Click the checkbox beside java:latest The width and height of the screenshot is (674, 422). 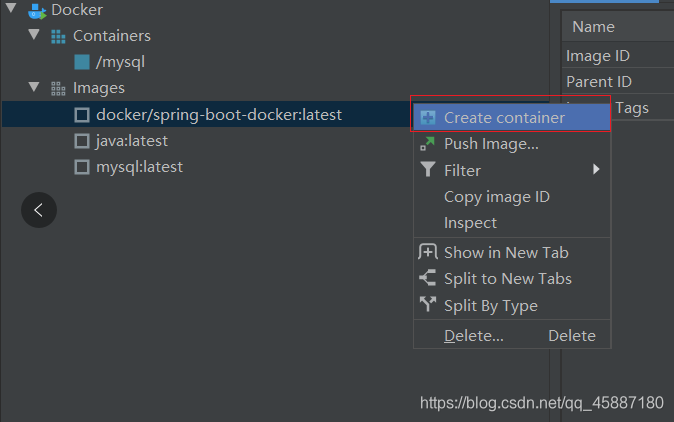[x=82, y=141]
